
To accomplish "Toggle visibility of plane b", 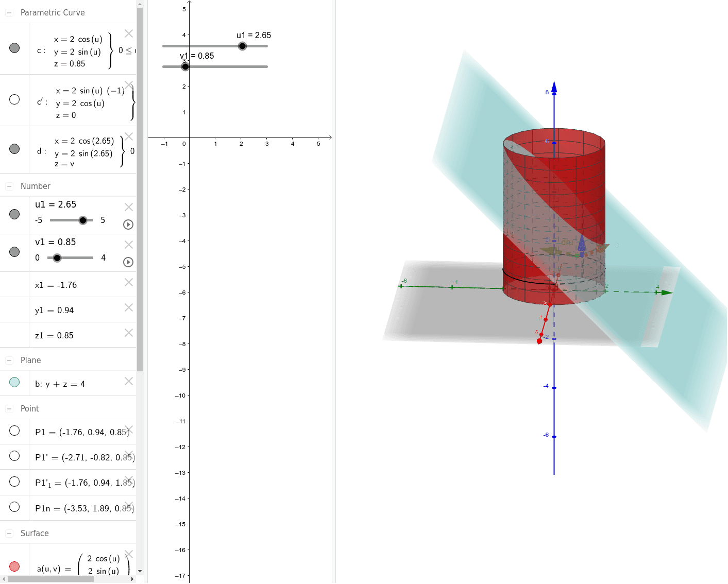I will [14, 382].
